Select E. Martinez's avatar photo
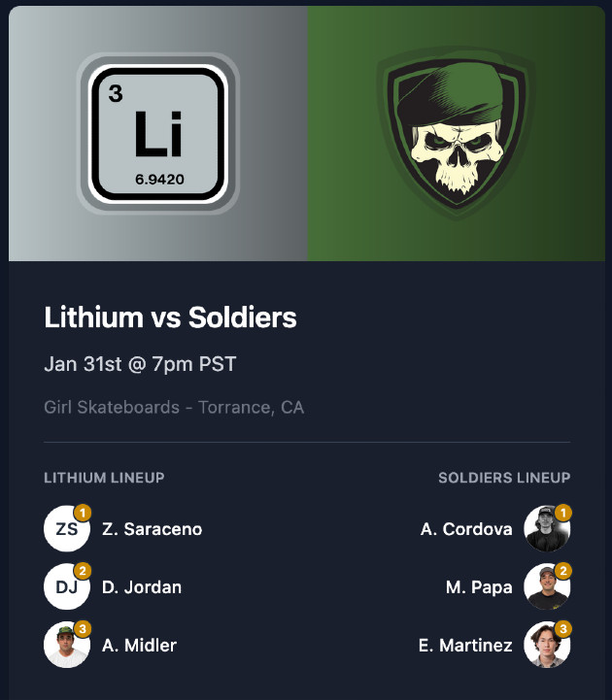612x700 pixels. (x=546, y=645)
